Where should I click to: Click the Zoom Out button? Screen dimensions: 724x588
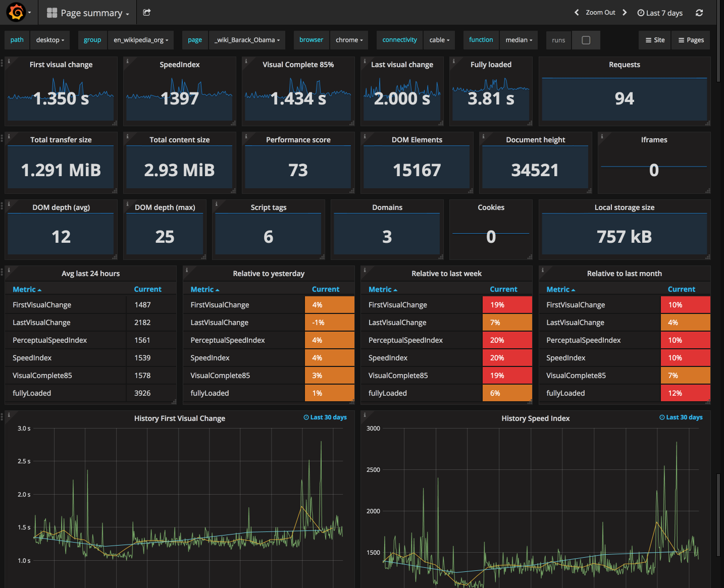point(600,13)
